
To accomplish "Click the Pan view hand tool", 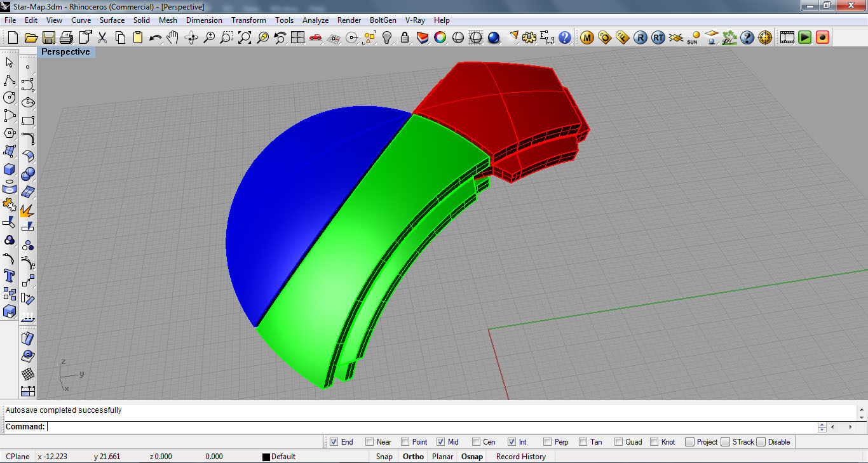I will tap(173, 38).
